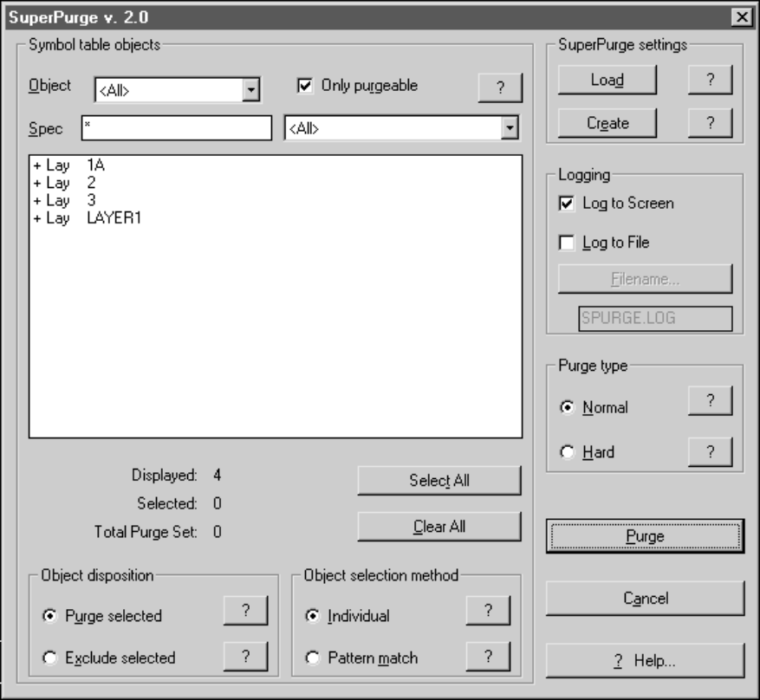Choose Purge selected disposition
This screenshot has width=760, height=700.
pyautogui.click(x=49, y=616)
